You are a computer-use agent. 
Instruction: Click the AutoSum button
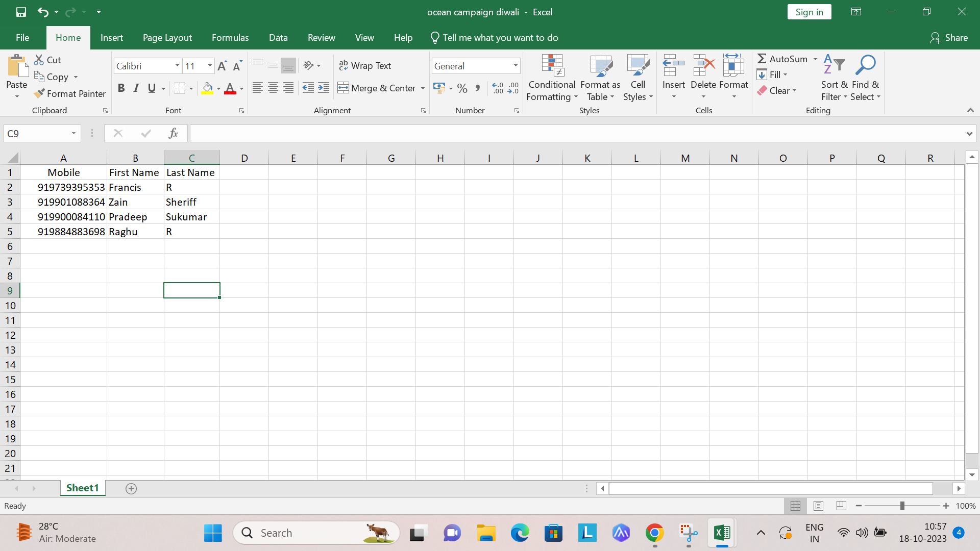click(x=782, y=59)
